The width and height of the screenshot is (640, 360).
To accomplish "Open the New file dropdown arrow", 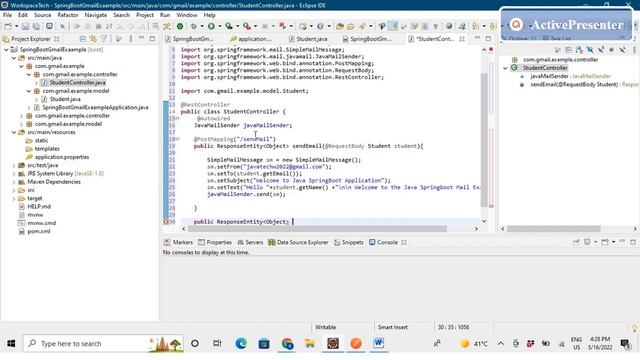I will pyautogui.click(x=16, y=26).
